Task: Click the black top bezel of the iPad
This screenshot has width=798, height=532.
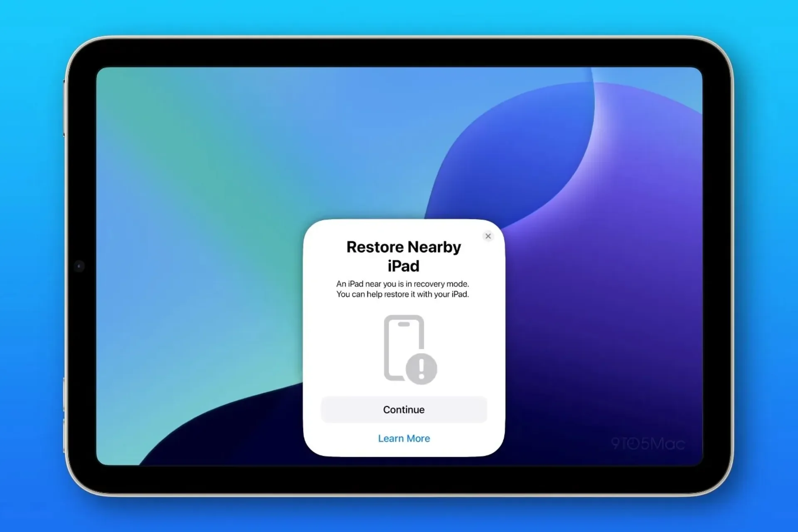Action: (399, 53)
